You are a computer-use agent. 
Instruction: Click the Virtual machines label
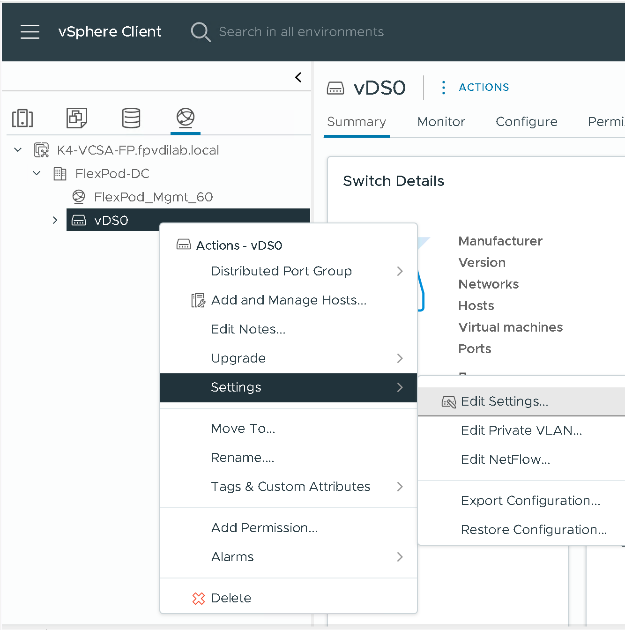pyautogui.click(x=511, y=327)
